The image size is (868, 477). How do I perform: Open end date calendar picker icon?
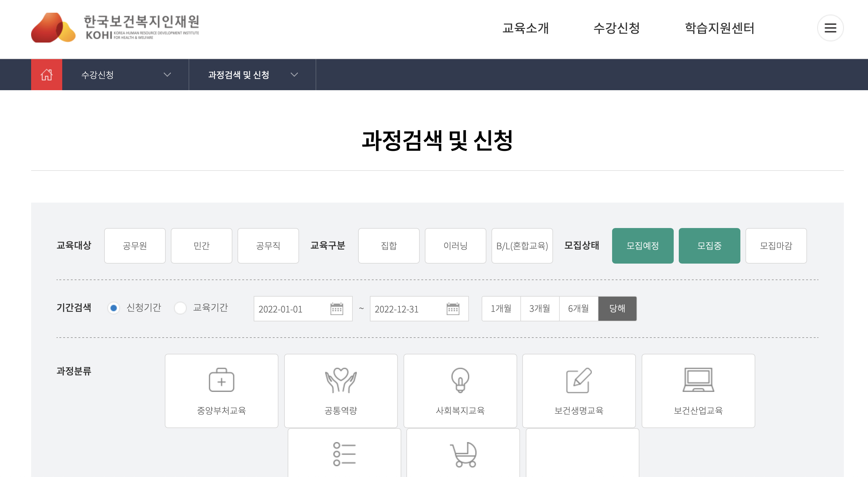click(452, 308)
